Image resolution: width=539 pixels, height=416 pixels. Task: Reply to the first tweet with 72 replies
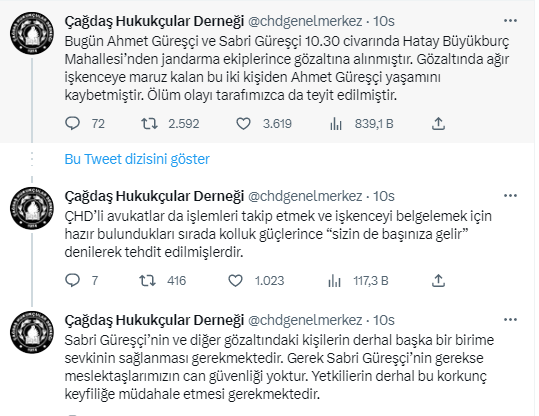point(73,123)
